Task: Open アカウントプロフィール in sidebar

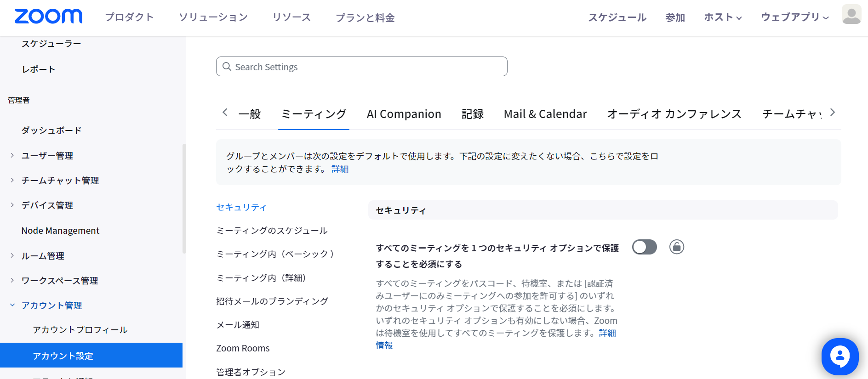Action: coord(80,330)
